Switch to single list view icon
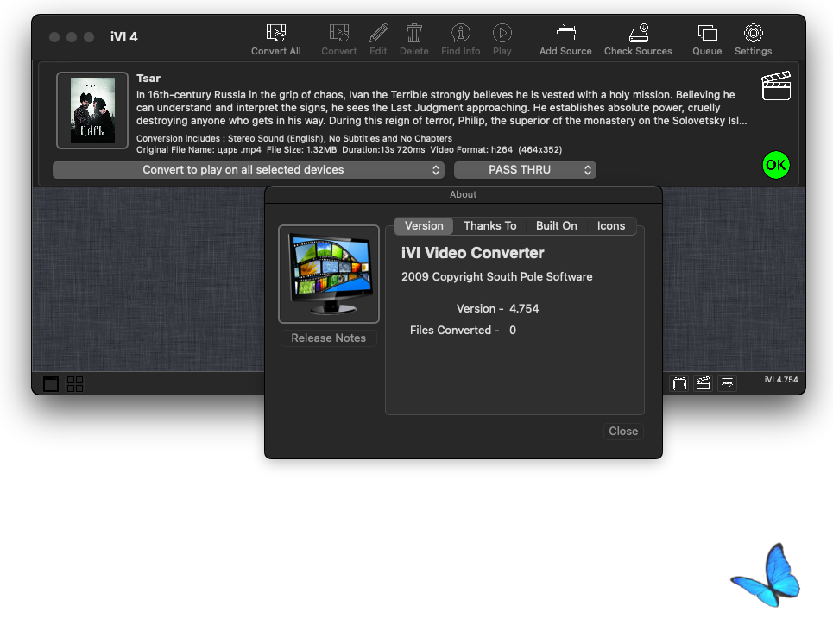833x644 pixels. pyautogui.click(x=51, y=383)
